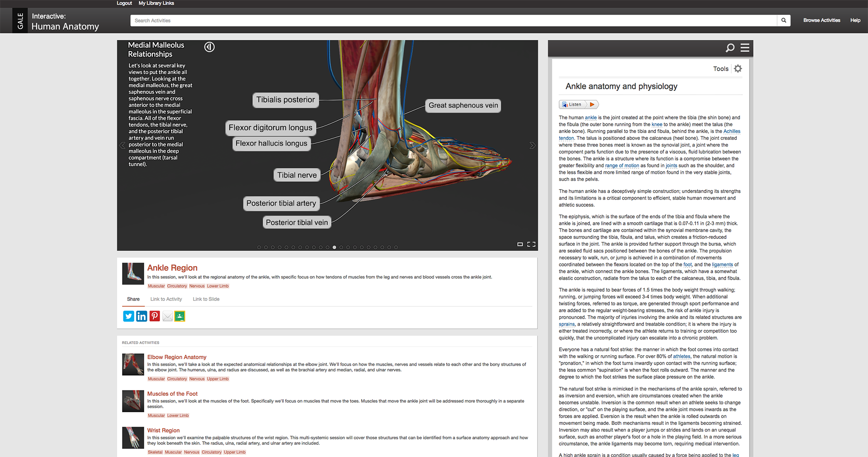Click the Upper Limb tag under Elbow Region
The width and height of the screenshot is (868, 457).
[218, 379]
